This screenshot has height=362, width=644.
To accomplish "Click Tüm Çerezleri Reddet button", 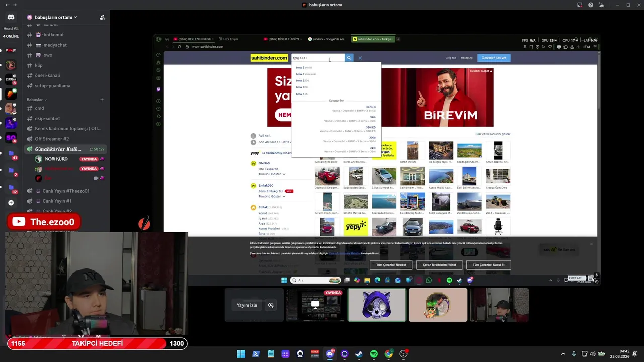I will click(x=391, y=265).
